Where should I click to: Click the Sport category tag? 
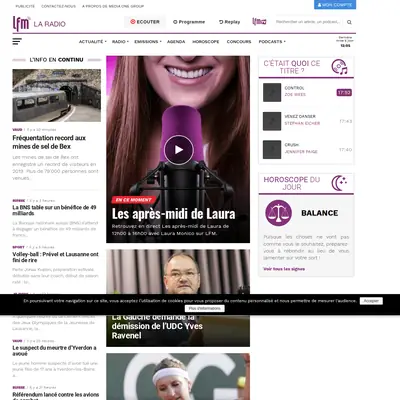tap(19, 247)
